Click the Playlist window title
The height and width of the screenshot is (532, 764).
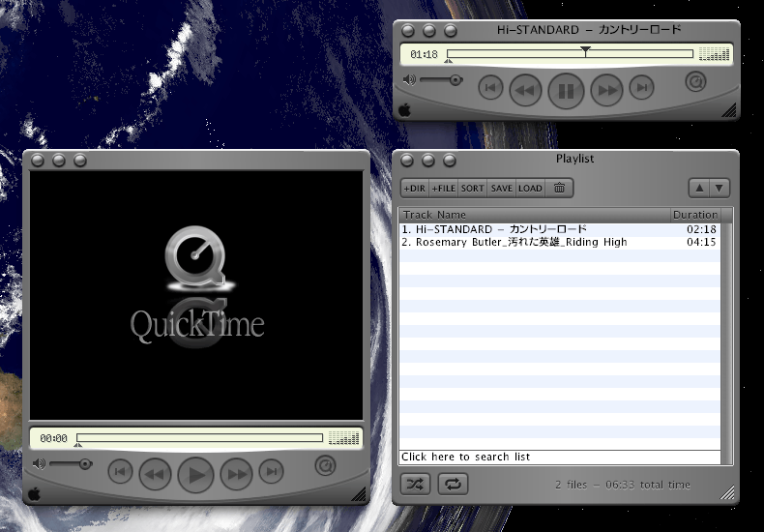[575, 159]
